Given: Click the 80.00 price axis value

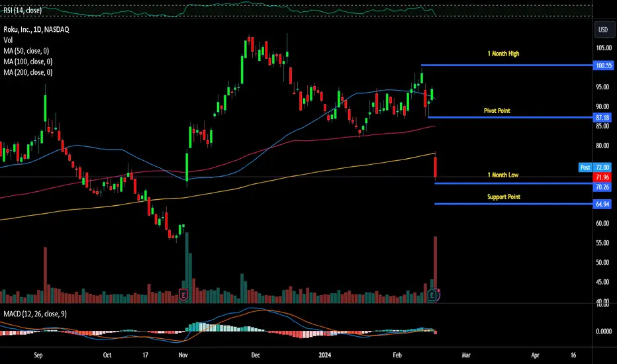Looking at the screenshot, I should tap(602, 146).
